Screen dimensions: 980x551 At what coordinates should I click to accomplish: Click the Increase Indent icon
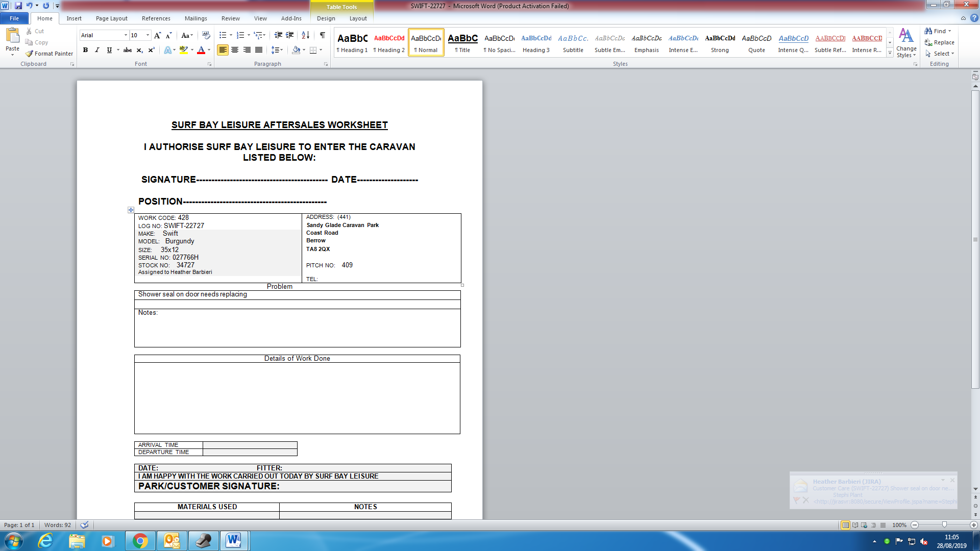click(x=289, y=35)
